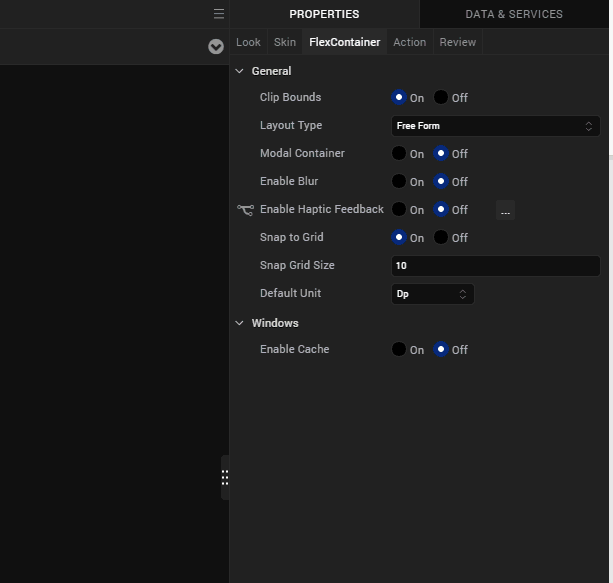Image resolution: width=613 pixels, height=583 pixels.
Task: Open the hamburger menu beside Properties
Action: click(x=218, y=14)
